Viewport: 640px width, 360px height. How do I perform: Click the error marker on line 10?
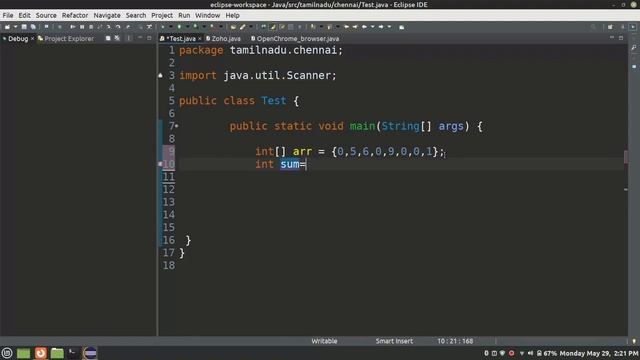click(160, 164)
